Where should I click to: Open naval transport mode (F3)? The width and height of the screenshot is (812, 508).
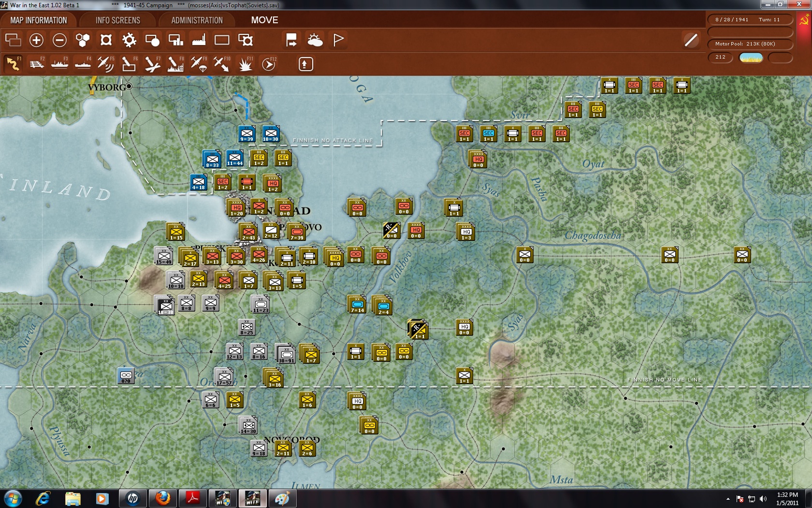click(x=59, y=63)
